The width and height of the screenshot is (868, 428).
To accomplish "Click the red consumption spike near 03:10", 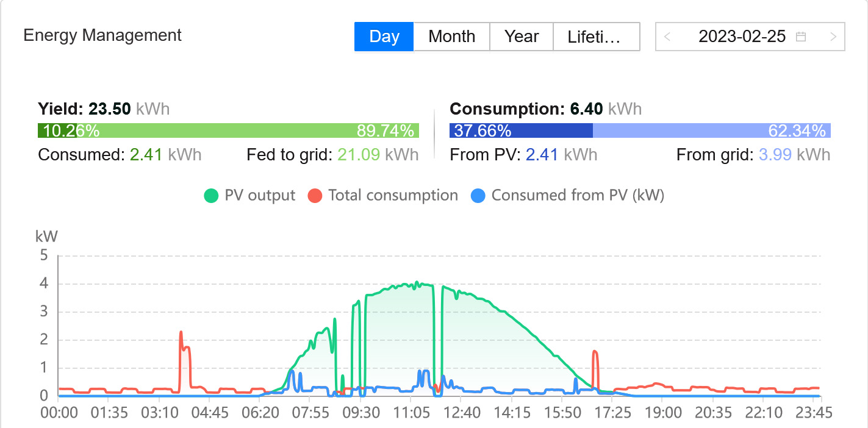I will (x=181, y=333).
